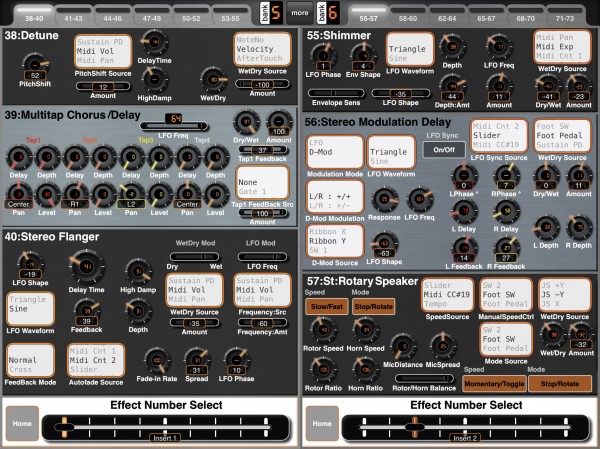Click the Feedback knob in Stereo Flanger
The height and width of the screenshot is (449, 600).
point(86,312)
